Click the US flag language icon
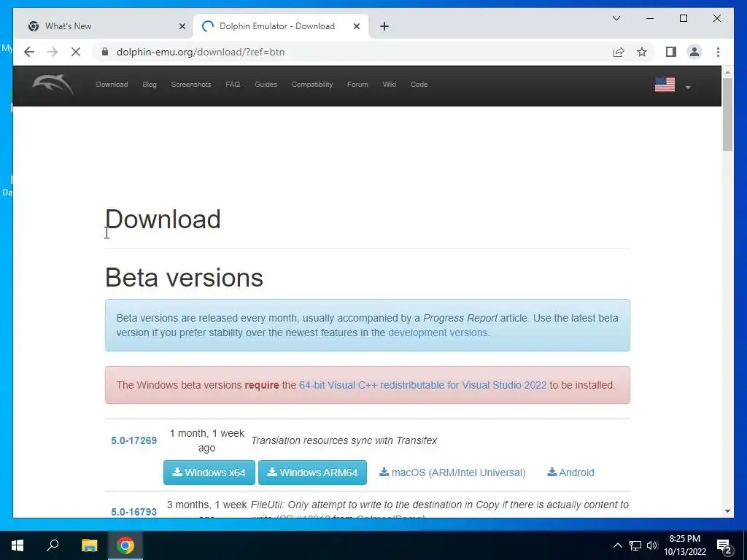Image resolution: width=747 pixels, height=560 pixels. pos(665,85)
